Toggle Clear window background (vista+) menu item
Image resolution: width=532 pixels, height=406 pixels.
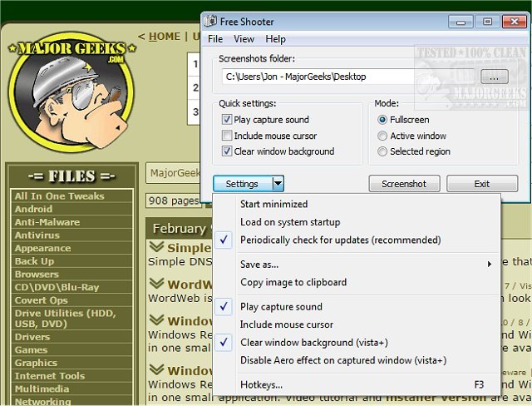click(x=357, y=342)
